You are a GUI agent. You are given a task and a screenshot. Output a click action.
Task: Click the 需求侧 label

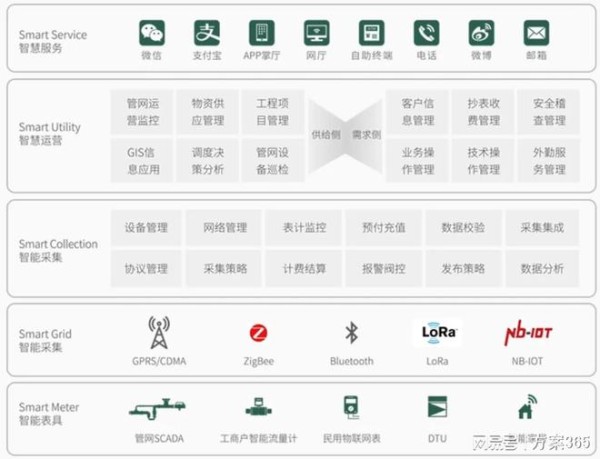[x=366, y=135]
